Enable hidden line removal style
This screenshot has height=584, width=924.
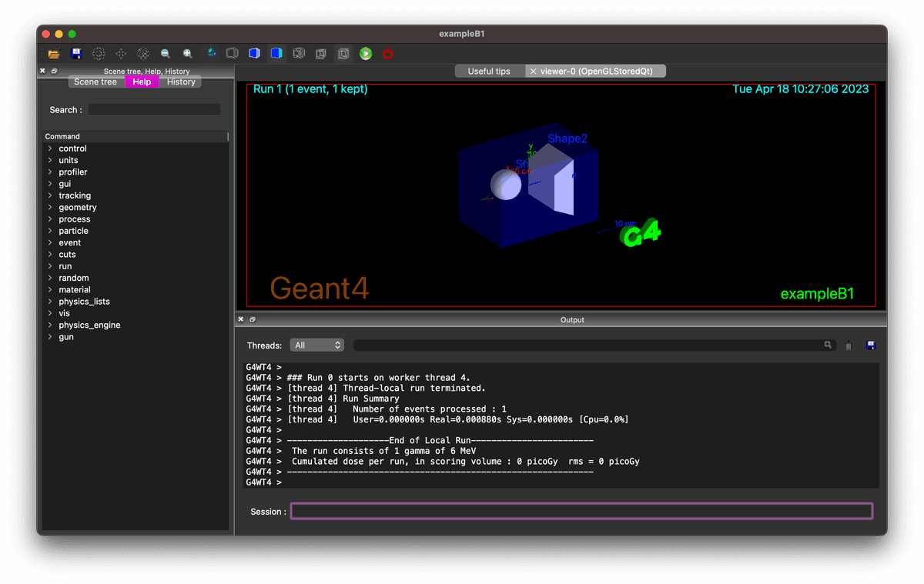click(232, 54)
